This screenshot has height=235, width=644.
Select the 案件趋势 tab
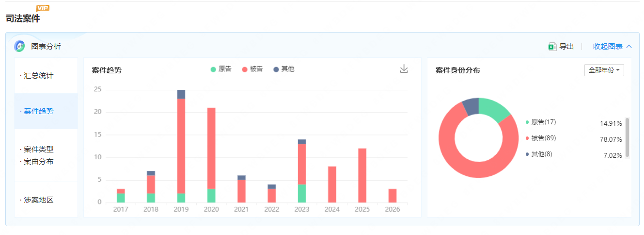[x=39, y=111]
